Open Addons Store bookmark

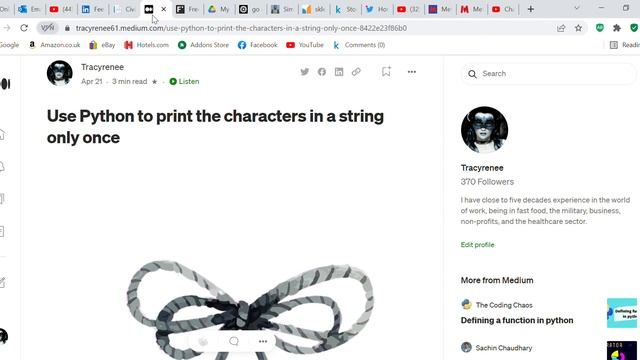(x=203, y=45)
